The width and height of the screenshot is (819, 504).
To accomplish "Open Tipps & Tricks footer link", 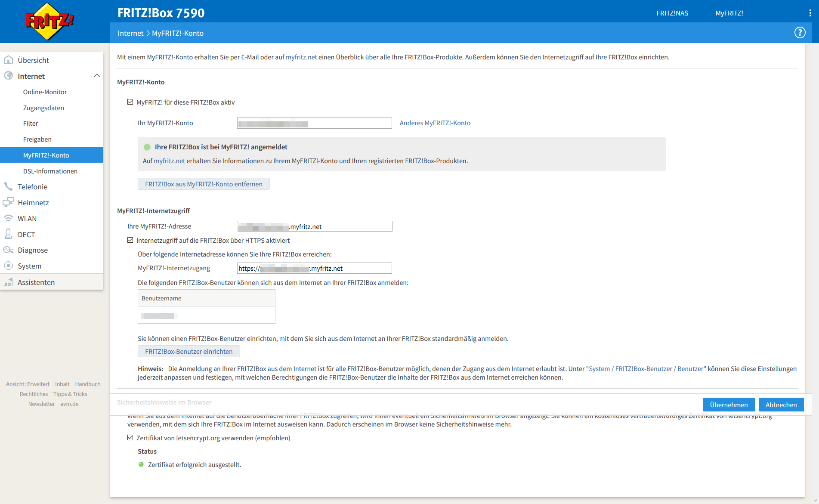I will point(70,394).
